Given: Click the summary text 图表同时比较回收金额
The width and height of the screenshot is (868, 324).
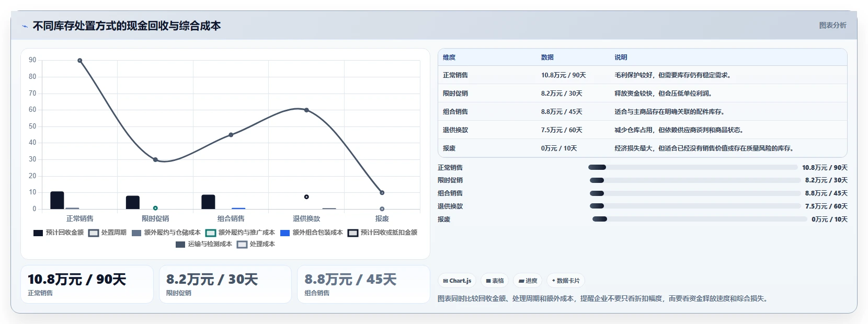Looking at the screenshot, I should (x=603, y=299).
